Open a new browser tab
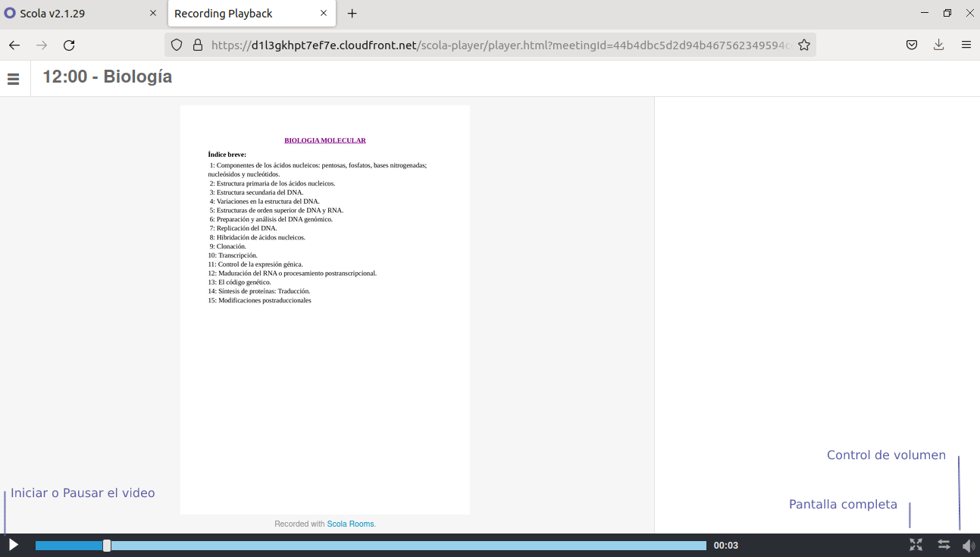The image size is (980, 557). [x=352, y=14]
